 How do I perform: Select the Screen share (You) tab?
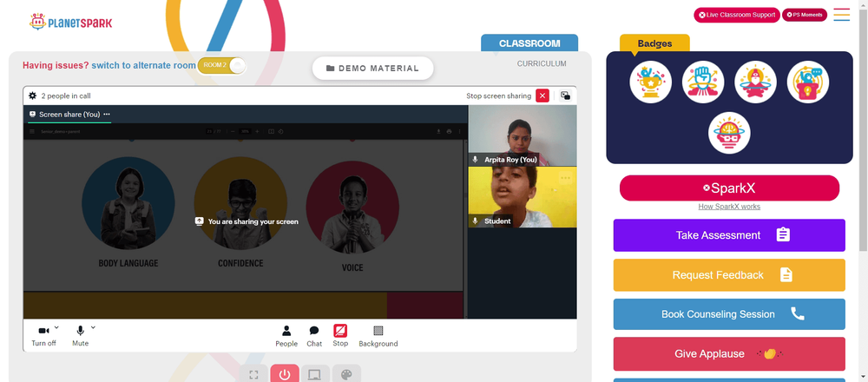[69, 114]
